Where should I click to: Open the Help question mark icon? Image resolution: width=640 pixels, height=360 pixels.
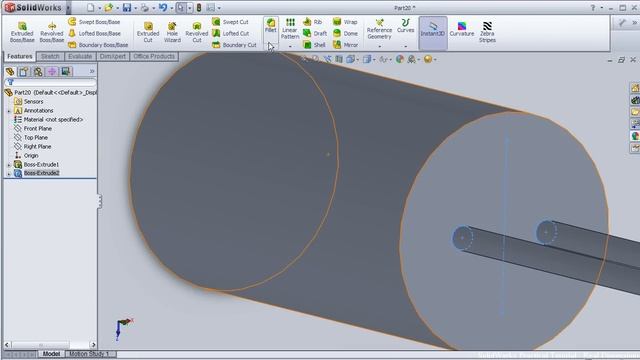point(593,8)
